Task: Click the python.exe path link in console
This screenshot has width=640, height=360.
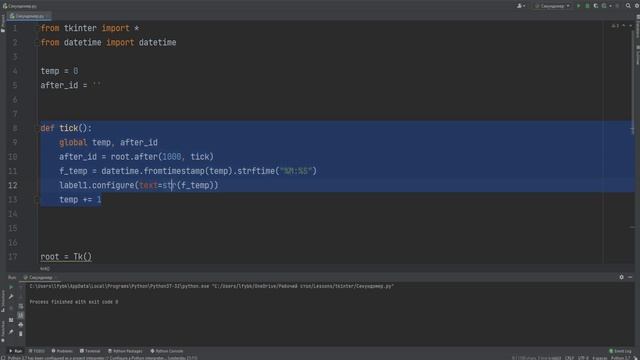Action: click(x=119, y=286)
